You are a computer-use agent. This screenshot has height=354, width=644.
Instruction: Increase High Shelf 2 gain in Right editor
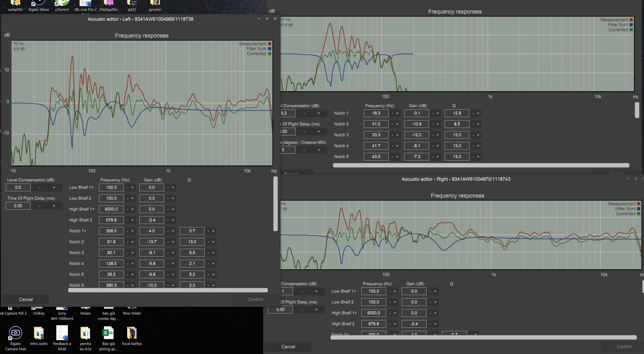435,324
